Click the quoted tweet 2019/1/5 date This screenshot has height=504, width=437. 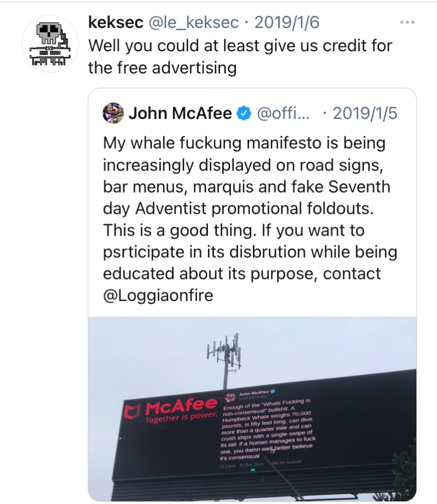(x=365, y=113)
